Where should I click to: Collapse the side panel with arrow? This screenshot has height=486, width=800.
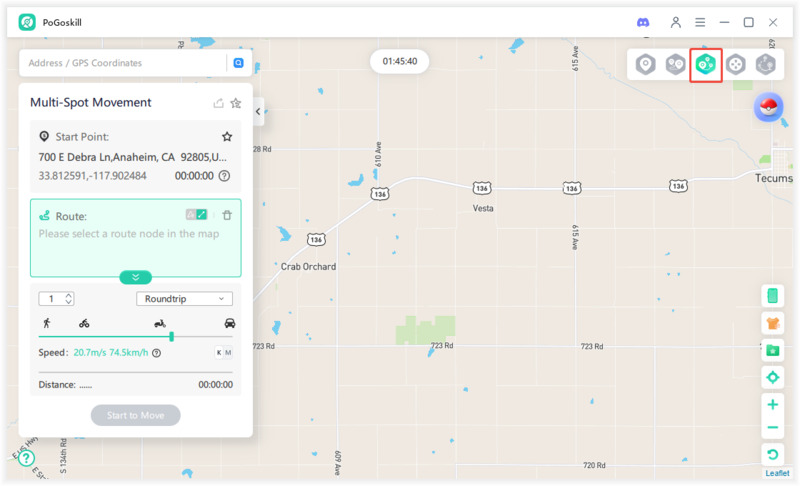click(258, 112)
